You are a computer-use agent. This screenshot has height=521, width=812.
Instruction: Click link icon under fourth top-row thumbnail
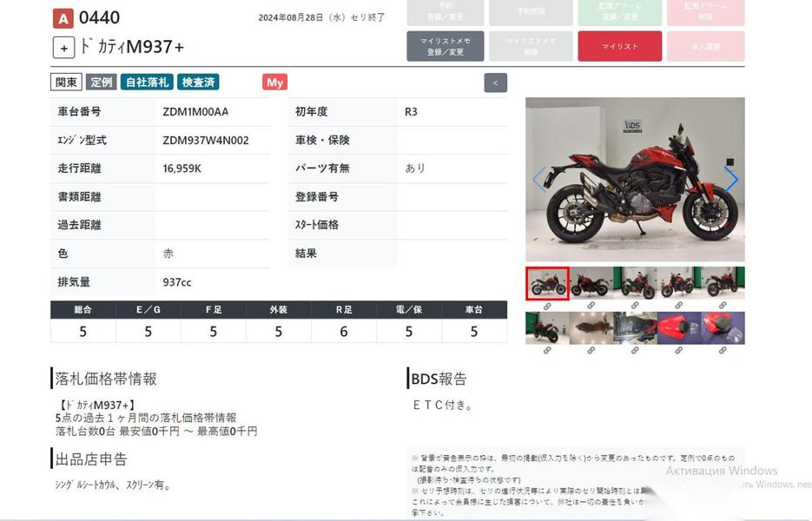pos(679,306)
